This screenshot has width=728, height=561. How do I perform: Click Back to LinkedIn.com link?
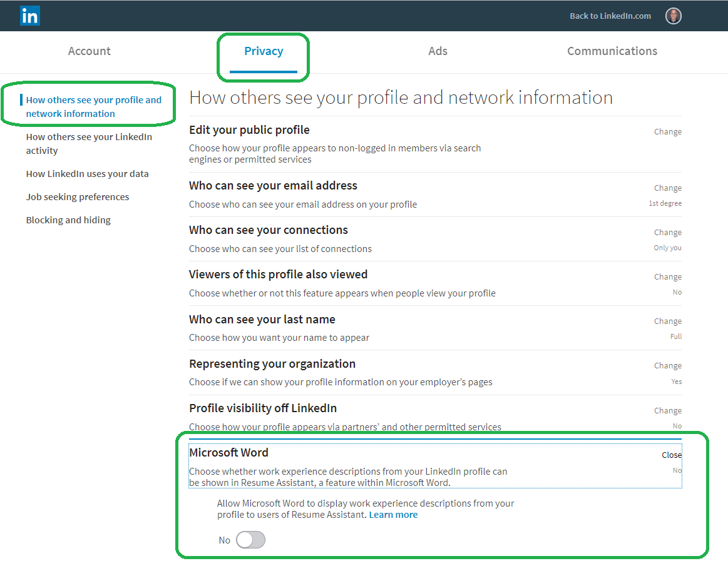coord(610,16)
